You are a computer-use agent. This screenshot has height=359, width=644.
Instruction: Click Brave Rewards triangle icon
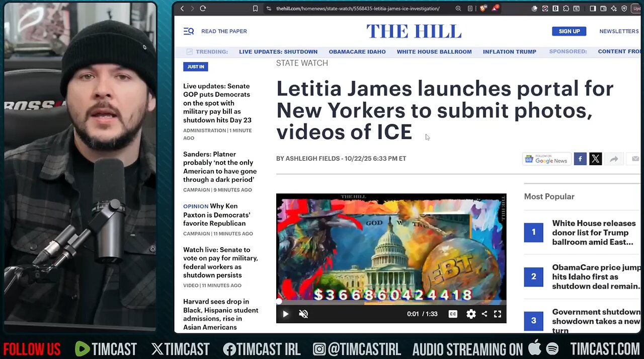pos(496,9)
